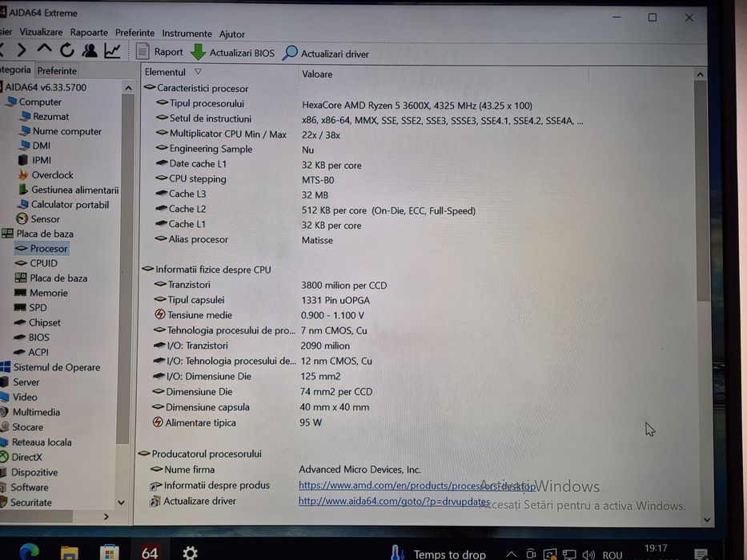Click Actualizari driver magnifier button
The image size is (747, 560).
coord(326,54)
